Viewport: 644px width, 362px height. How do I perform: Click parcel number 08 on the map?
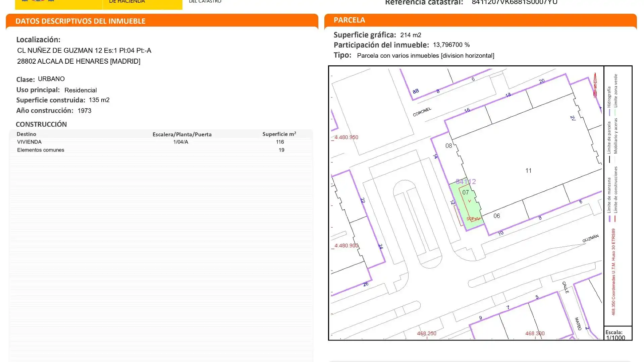point(448,146)
